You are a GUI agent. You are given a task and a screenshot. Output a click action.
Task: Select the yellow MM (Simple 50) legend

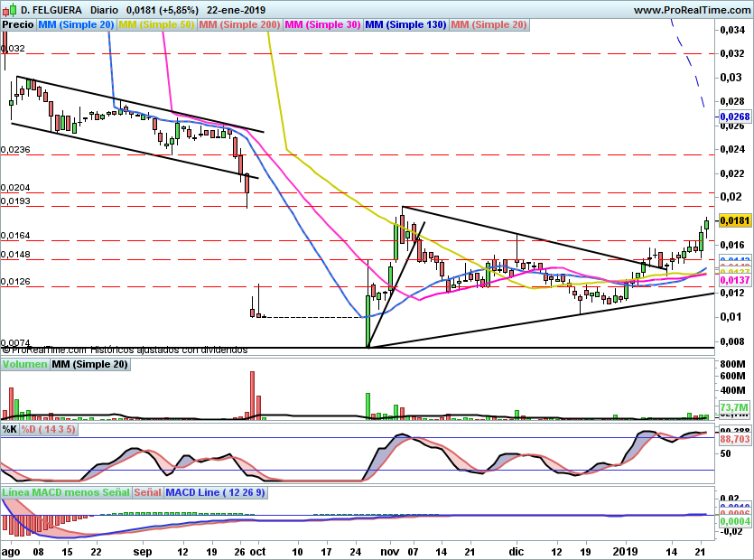tap(156, 24)
